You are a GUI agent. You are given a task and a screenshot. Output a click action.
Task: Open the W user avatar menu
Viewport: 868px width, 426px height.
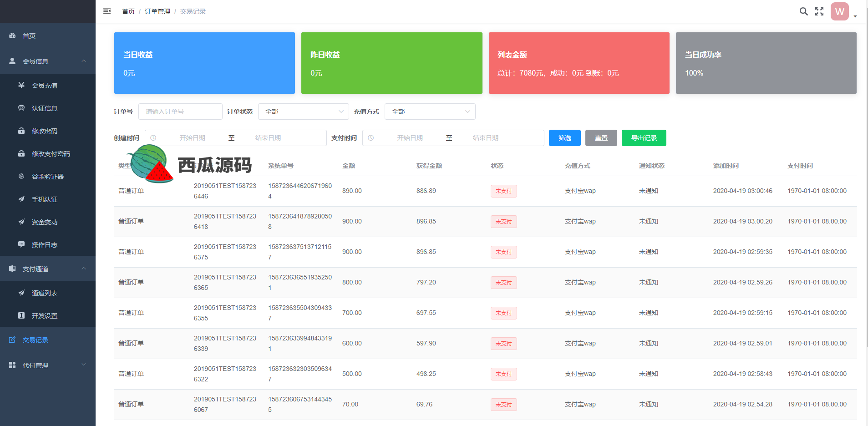[840, 11]
